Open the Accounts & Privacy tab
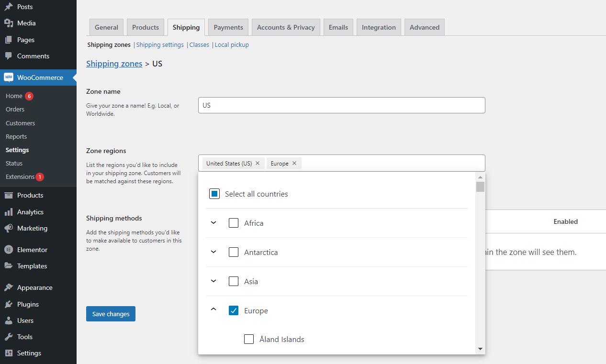Image resolution: width=606 pixels, height=364 pixels. 285,27
